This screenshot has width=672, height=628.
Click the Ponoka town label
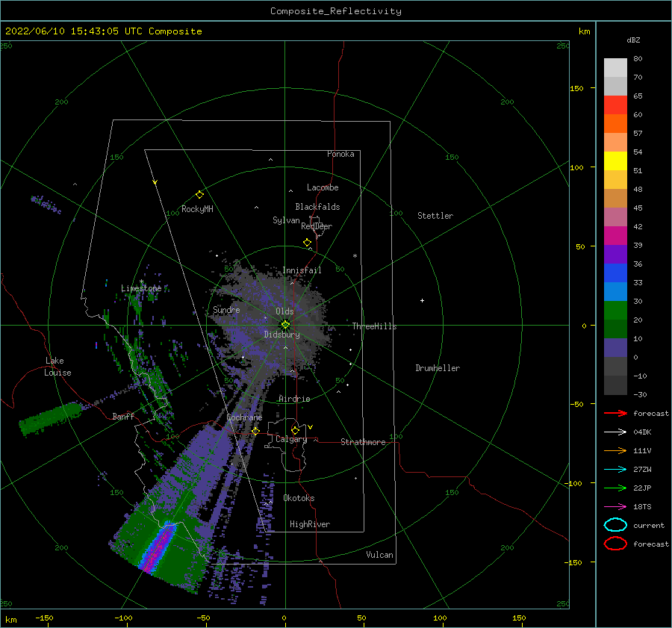(340, 154)
